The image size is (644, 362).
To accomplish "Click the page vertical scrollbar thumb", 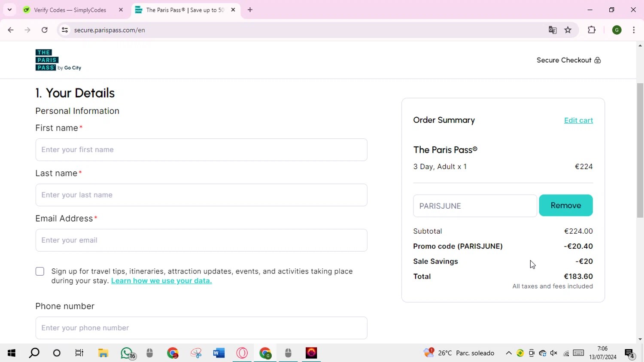I will pyautogui.click(x=640, y=150).
